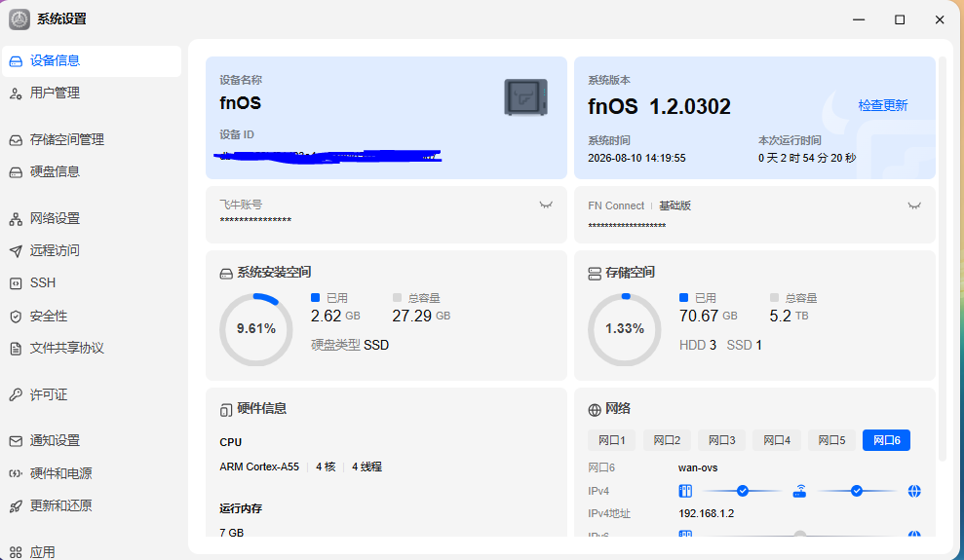
Task: Click the 通知设置 envelope icon
Action: click(16, 441)
